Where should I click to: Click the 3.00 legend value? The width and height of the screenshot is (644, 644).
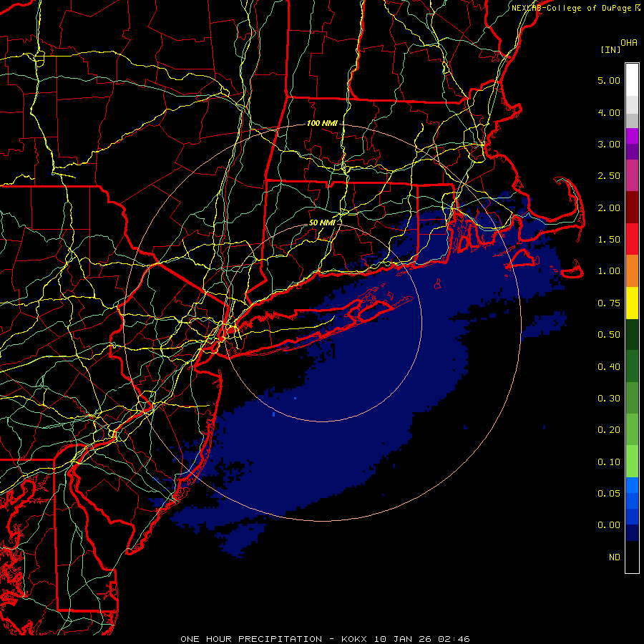609,144
